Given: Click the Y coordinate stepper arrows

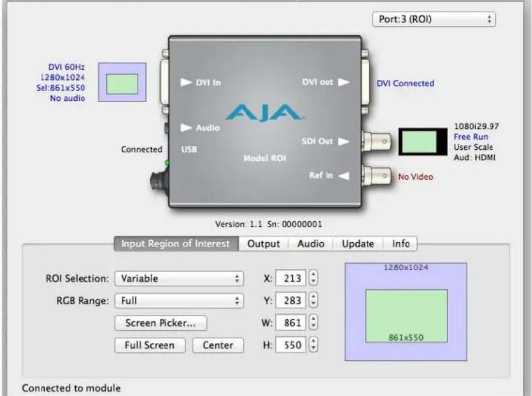Looking at the screenshot, I should pyautogui.click(x=313, y=300).
